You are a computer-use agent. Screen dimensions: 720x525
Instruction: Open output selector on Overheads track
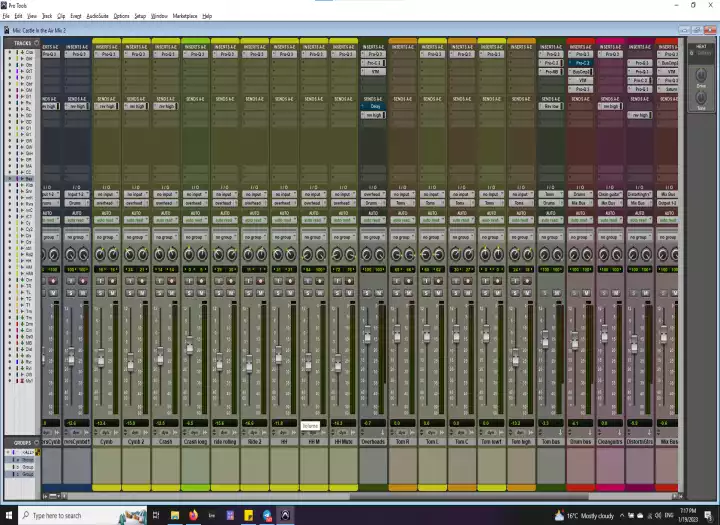pyautogui.click(x=373, y=203)
